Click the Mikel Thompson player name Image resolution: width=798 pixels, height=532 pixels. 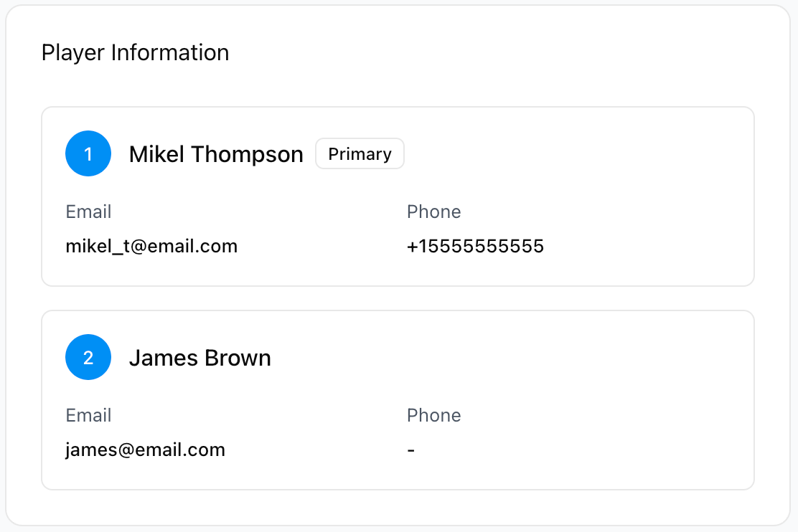216,154
